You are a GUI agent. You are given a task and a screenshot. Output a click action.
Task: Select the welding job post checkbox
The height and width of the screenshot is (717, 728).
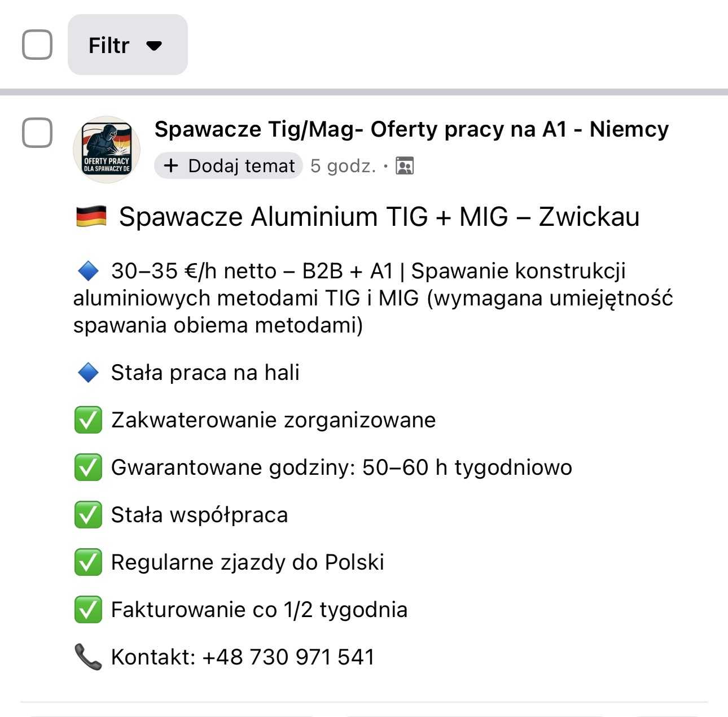[37, 133]
